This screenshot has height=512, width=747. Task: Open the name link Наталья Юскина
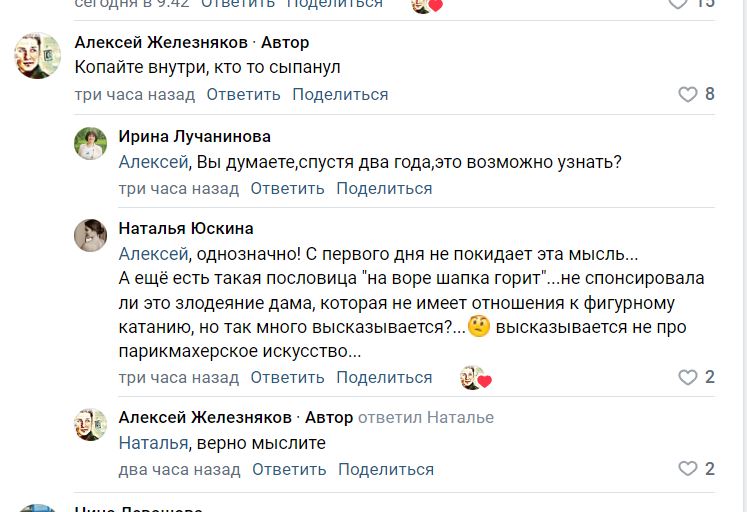point(186,228)
